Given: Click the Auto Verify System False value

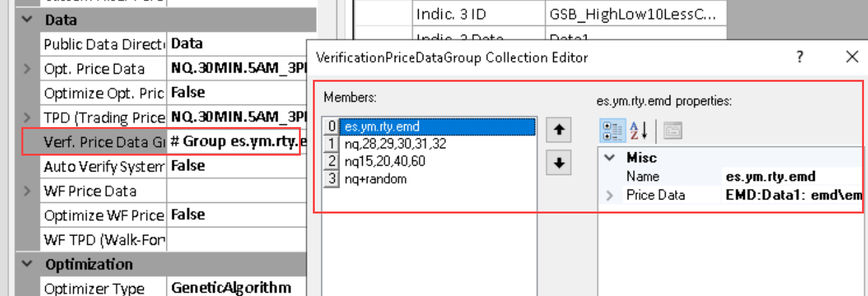Looking at the screenshot, I should pyautogui.click(x=188, y=166).
